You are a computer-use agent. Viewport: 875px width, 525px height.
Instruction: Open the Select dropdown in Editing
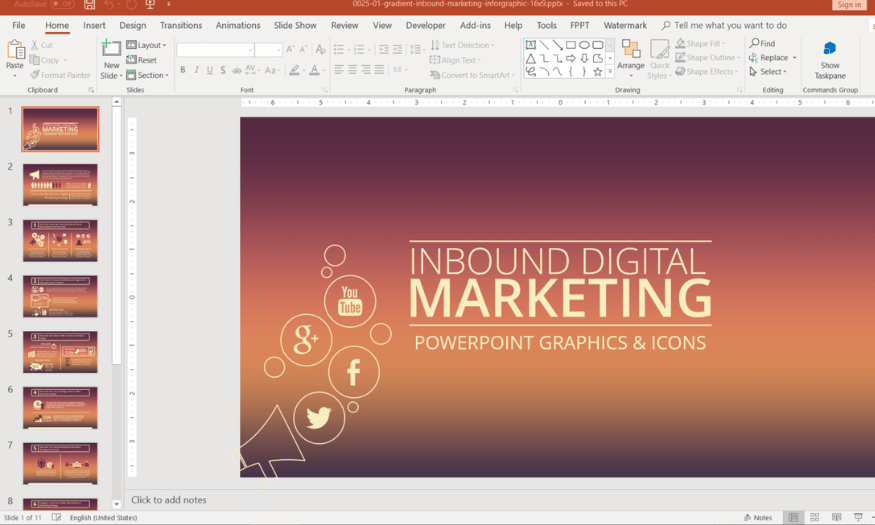click(x=768, y=71)
